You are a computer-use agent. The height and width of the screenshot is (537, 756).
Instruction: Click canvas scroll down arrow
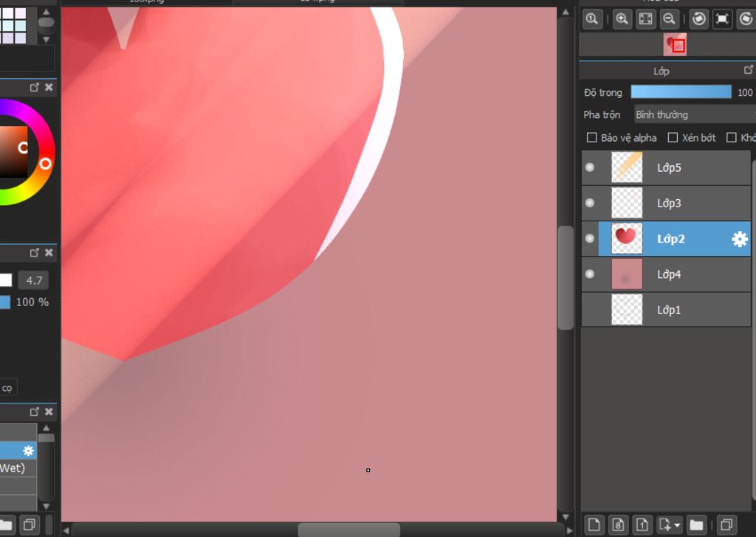tap(566, 517)
